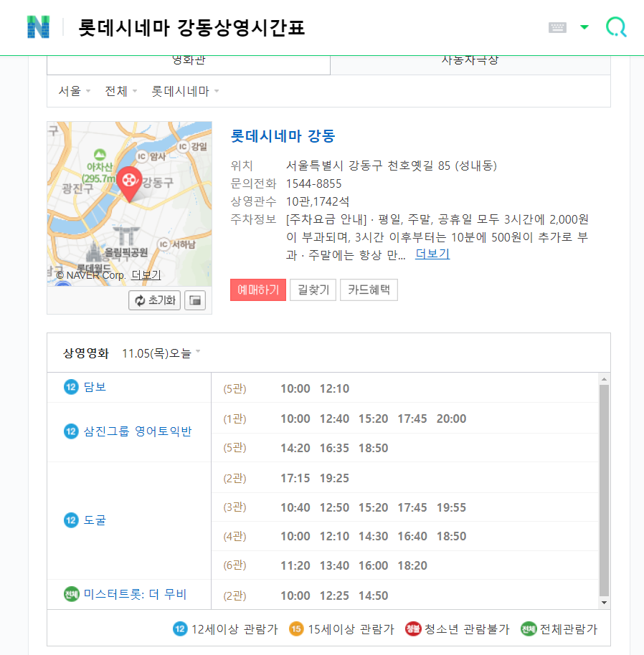Viewport: 644px width, 655px height.
Task: Open the 서울 region dropdown
Action: 75,91
